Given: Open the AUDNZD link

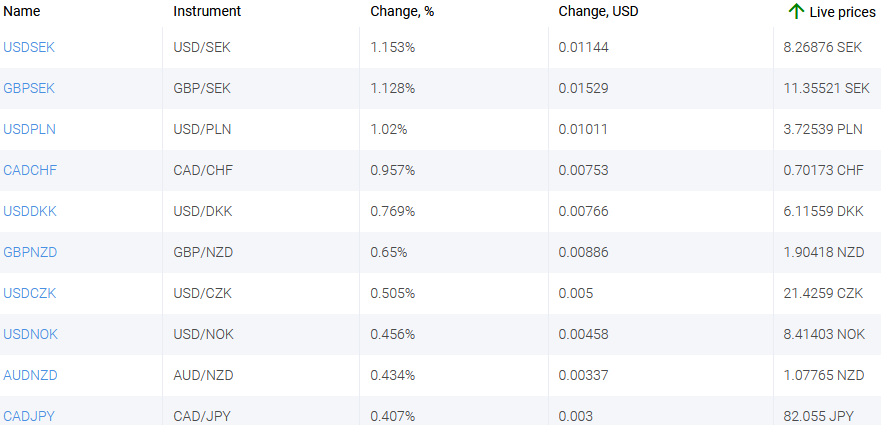Looking at the screenshot, I should pyautogui.click(x=30, y=375).
